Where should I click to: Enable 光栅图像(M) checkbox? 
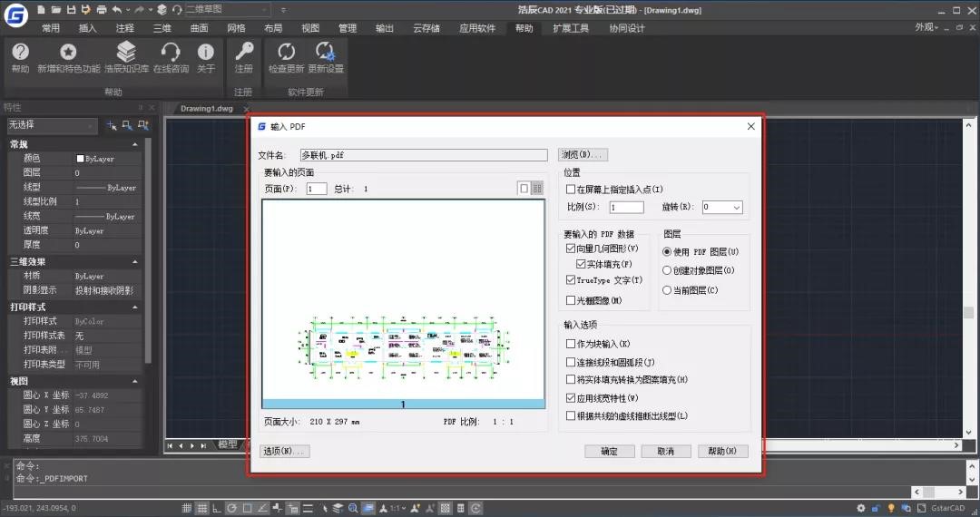[x=571, y=300]
